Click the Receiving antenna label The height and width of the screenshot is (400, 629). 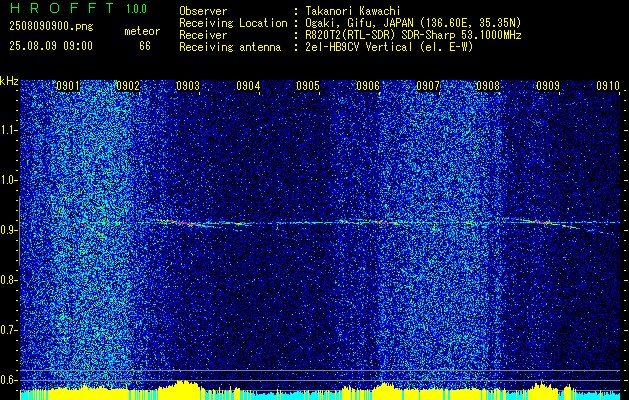(x=230, y=47)
